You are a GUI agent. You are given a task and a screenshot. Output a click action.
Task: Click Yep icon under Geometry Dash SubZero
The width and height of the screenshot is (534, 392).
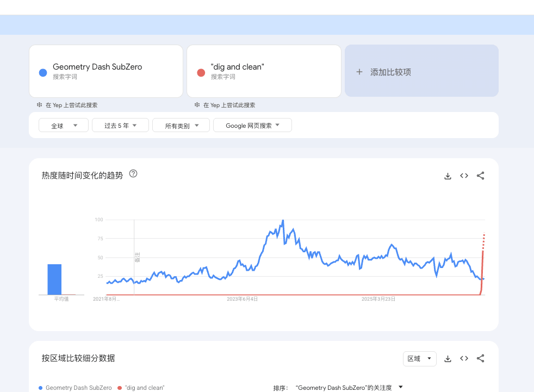pyautogui.click(x=40, y=105)
